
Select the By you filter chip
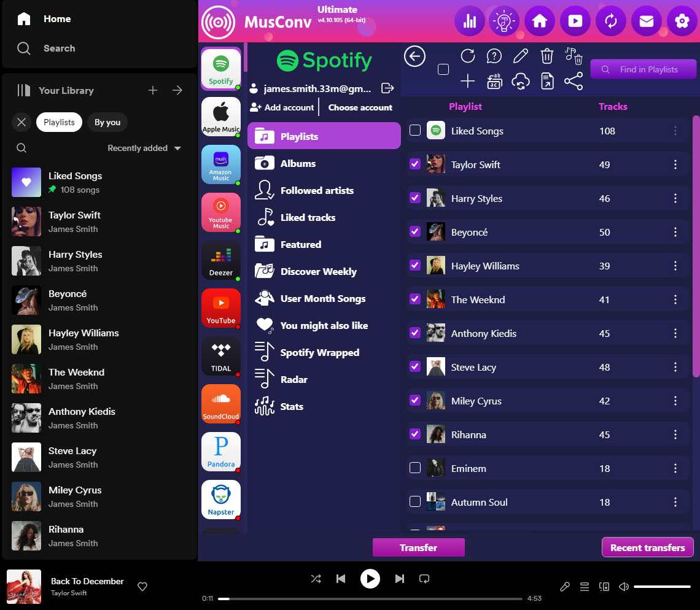pos(107,122)
